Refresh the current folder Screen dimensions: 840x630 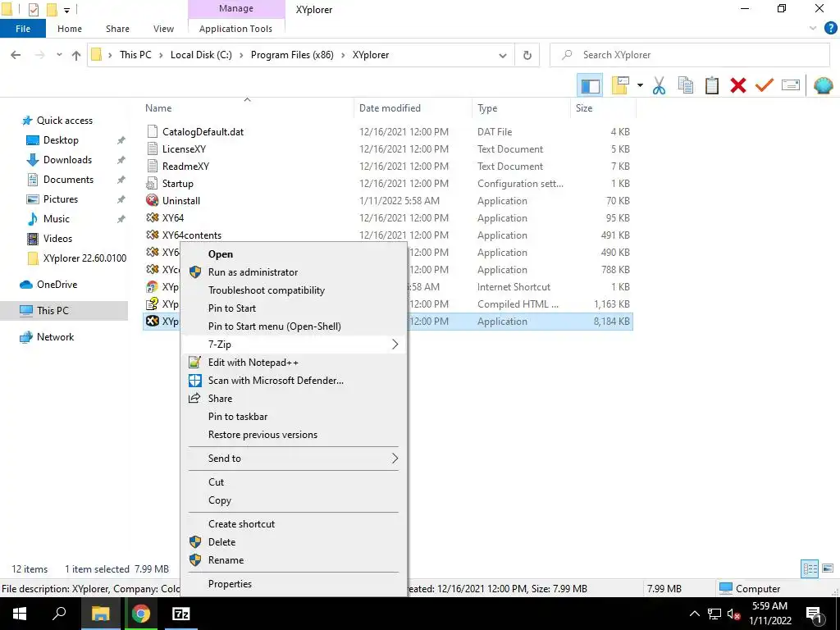click(x=527, y=55)
